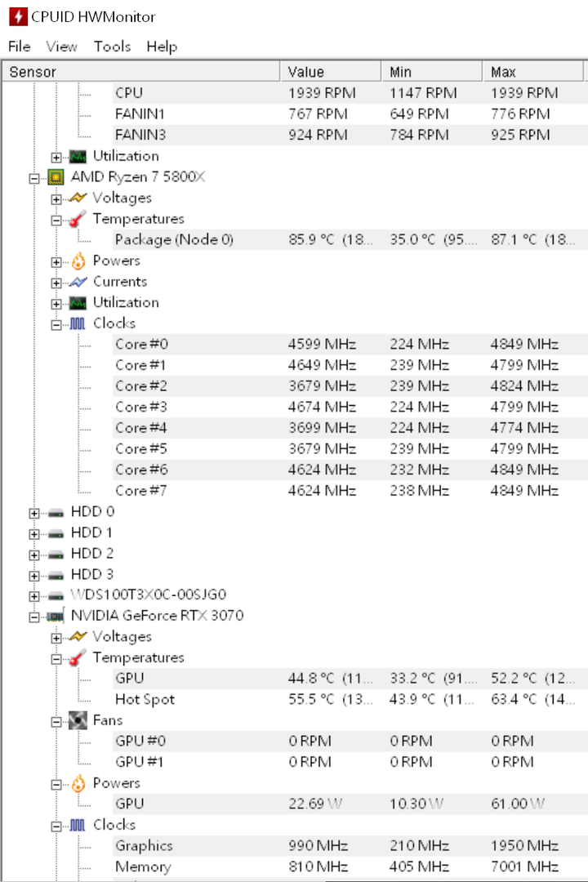Expand the Ryzen Voltages node
The width and height of the screenshot is (588, 882).
[56, 199]
